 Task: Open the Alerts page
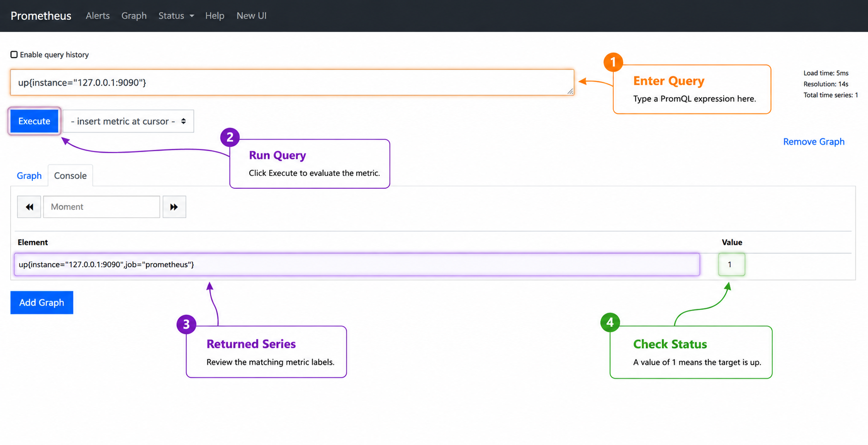click(x=98, y=16)
